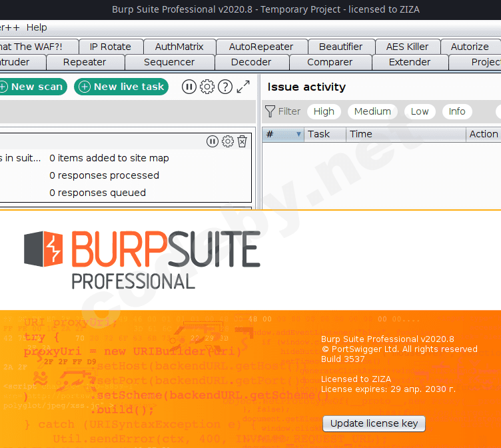Open the Help menu
This screenshot has height=448, width=501.
tap(37, 27)
